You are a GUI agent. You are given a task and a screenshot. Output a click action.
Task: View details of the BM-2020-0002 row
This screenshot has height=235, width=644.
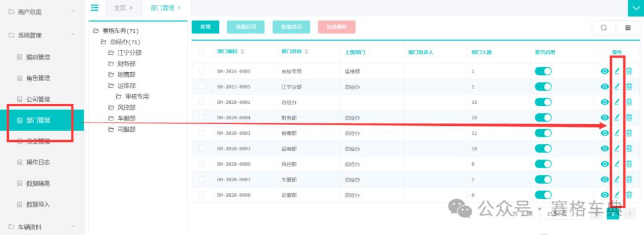[604, 132]
